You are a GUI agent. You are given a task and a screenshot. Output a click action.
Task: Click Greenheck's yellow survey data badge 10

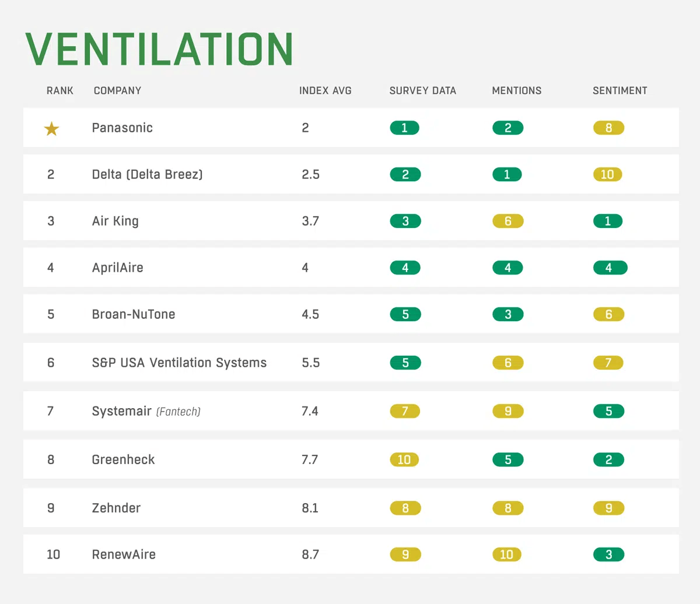point(404,459)
